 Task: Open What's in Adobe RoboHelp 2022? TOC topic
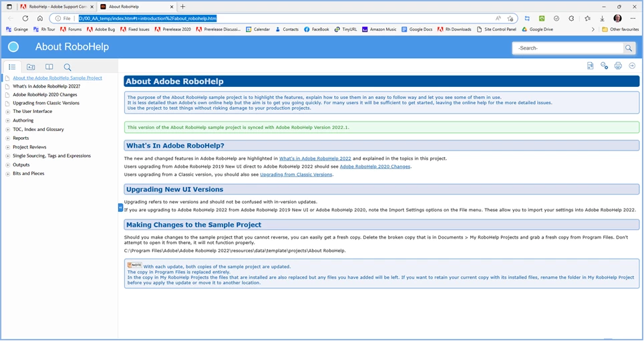coord(46,86)
